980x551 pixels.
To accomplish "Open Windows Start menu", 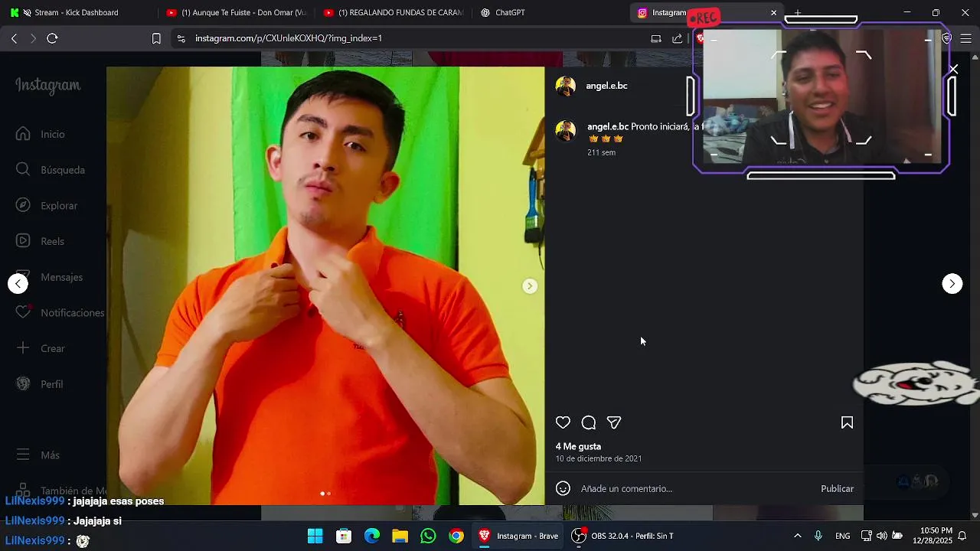I will [315, 536].
